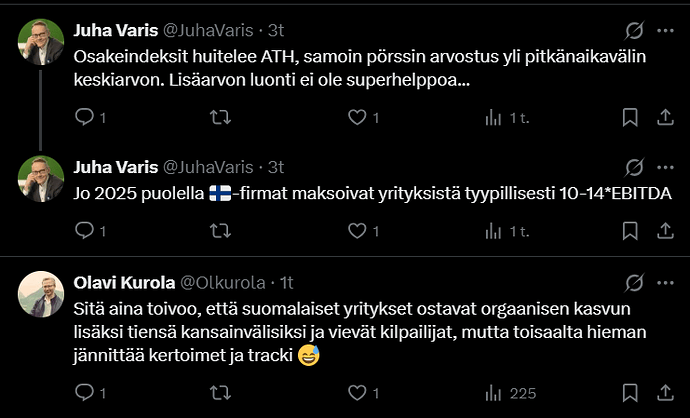Repost Olavi Kurola's tweet
The image size is (690, 418).
coord(220,392)
